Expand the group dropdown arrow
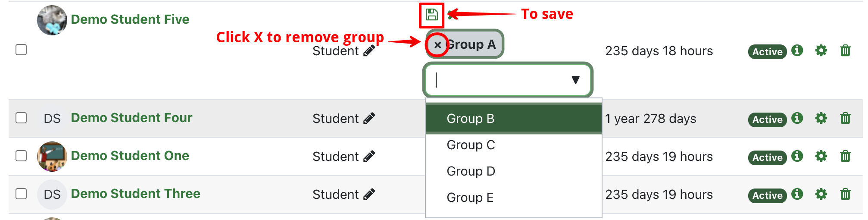This screenshot has width=868, height=220. pyautogui.click(x=575, y=80)
